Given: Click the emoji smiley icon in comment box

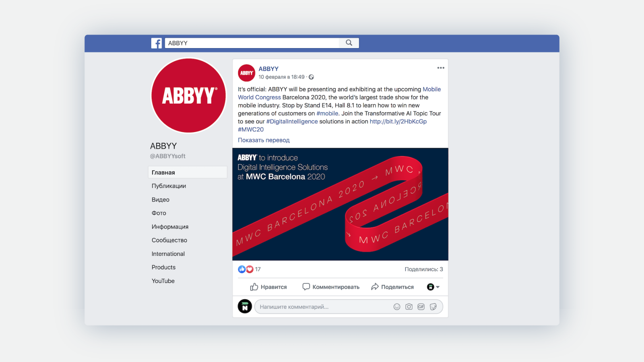Looking at the screenshot, I should coord(397,307).
